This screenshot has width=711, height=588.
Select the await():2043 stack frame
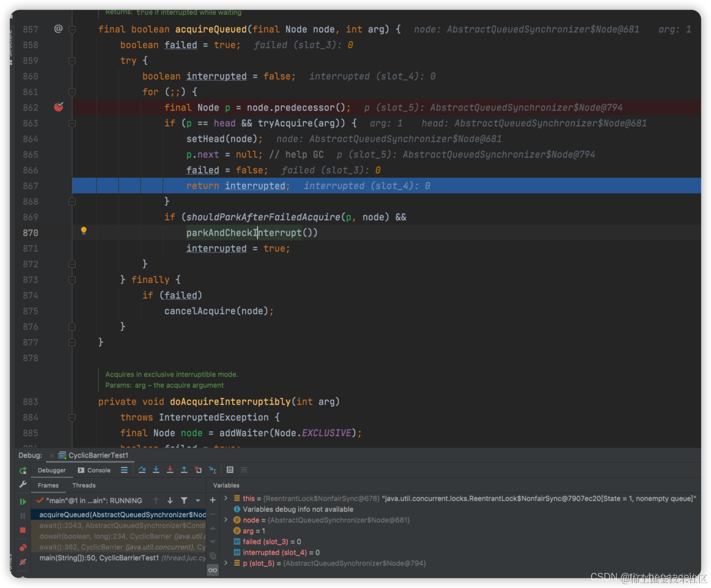(118, 525)
